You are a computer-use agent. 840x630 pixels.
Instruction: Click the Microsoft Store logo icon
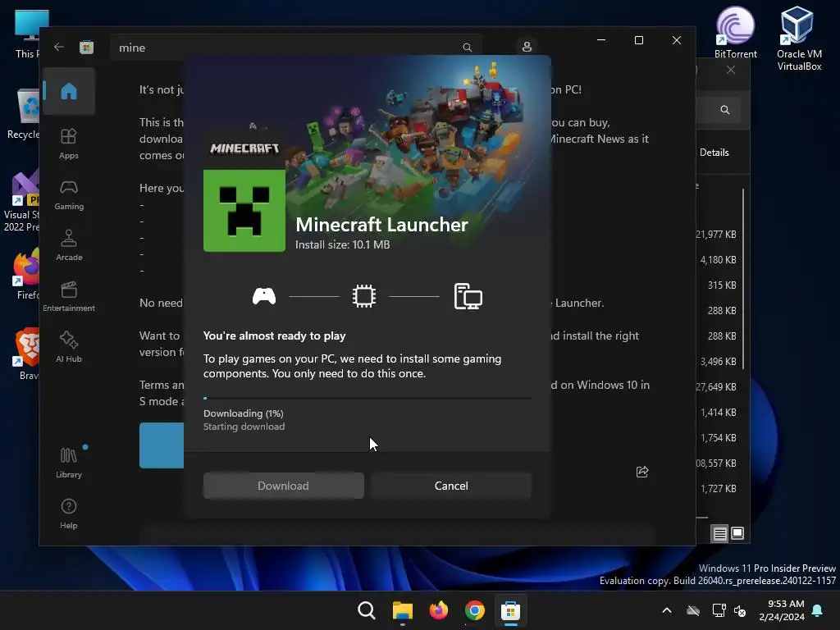coord(86,47)
